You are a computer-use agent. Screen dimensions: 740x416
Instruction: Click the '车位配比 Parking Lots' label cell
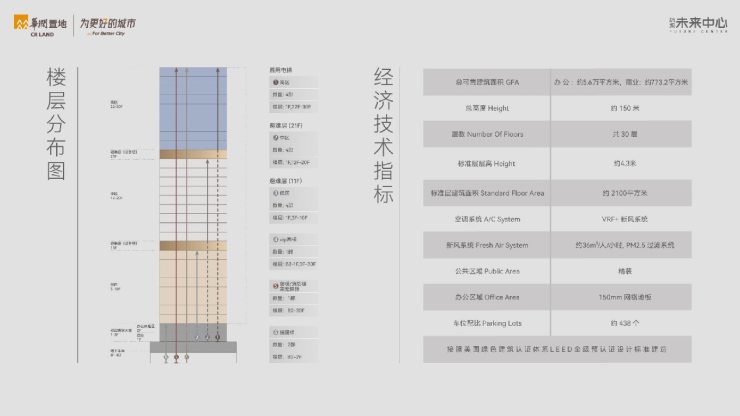click(x=487, y=323)
